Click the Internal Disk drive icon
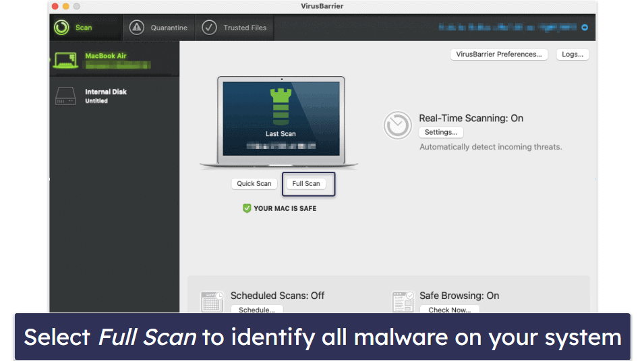Viewport: 644px width, 361px height. pyautogui.click(x=65, y=96)
